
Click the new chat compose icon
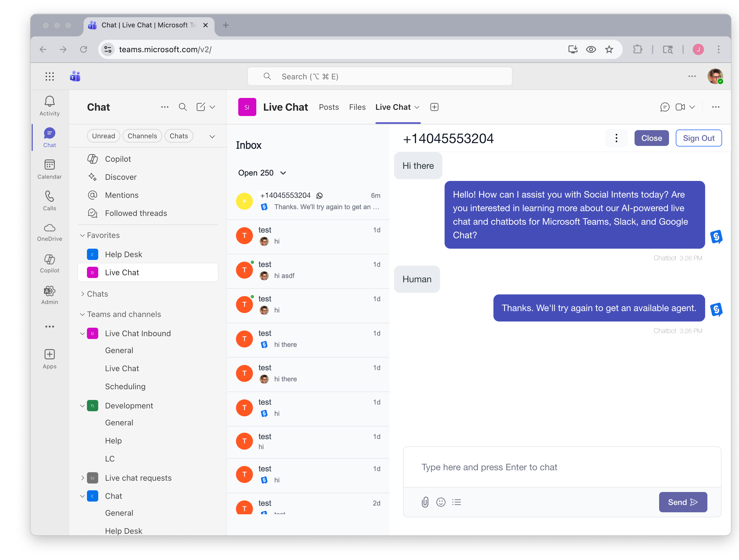pyautogui.click(x=200, y=107)
